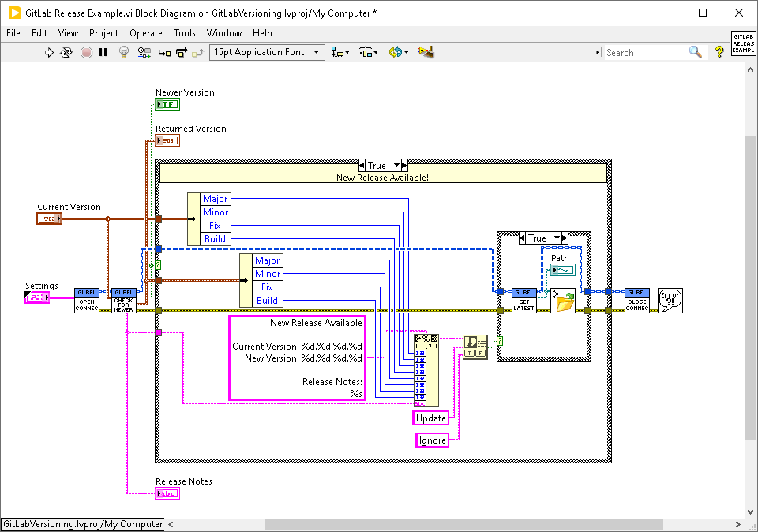Open the View menu
This screenshot has width=758, height=532.
[x=68, y=33]
